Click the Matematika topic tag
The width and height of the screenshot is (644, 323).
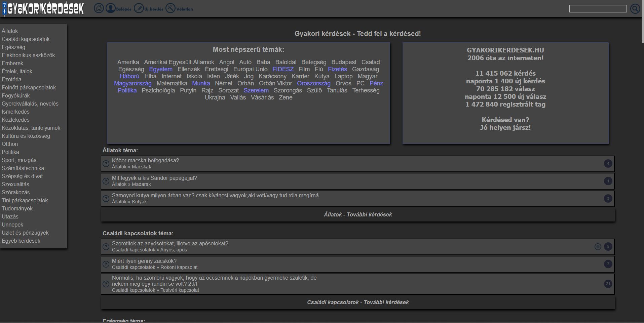pos(172,83)
